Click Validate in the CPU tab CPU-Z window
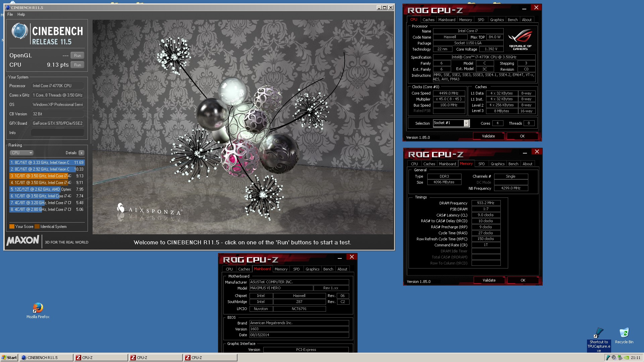 point(488,136)
